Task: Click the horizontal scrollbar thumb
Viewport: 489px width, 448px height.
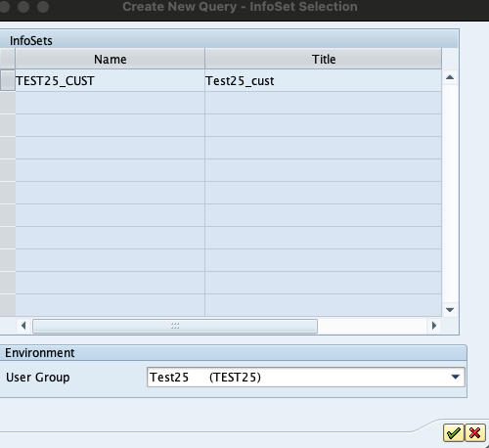Action: coord(175,326)
